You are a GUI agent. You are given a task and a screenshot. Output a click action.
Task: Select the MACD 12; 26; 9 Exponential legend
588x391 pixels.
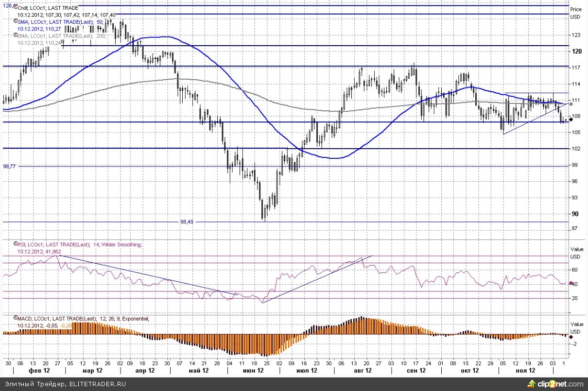tap(84, 319)
